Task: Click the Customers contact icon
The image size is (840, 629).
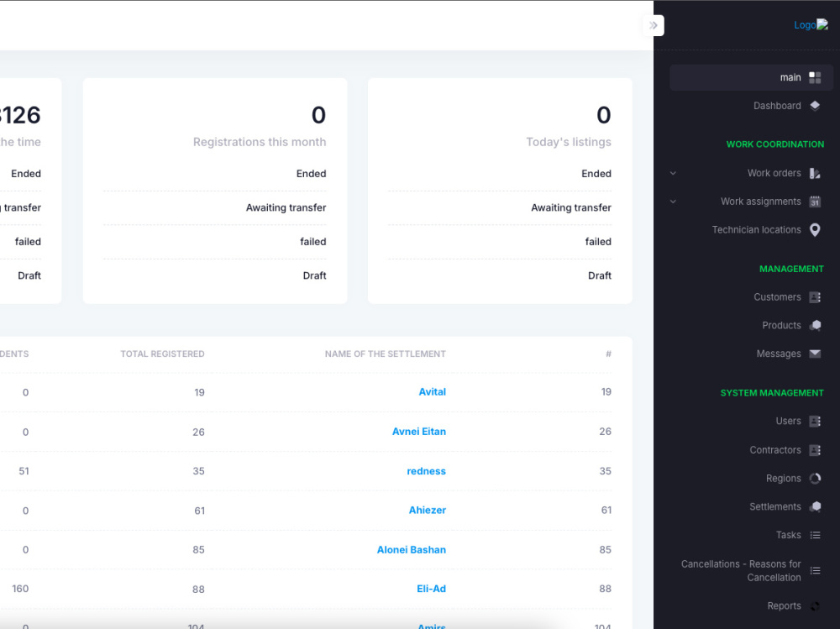Action: pos(815,297)
